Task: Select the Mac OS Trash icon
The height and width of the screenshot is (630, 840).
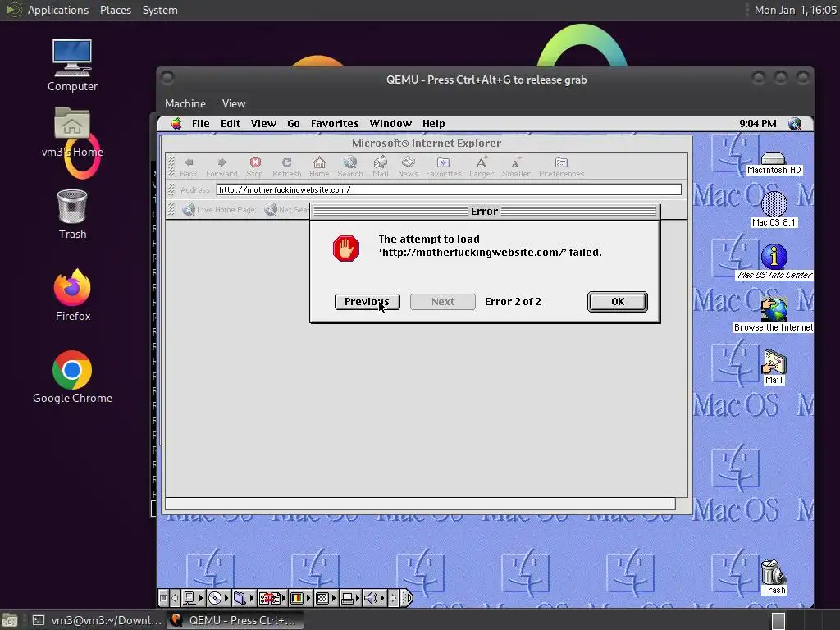Action: click(x=774, y=577)
